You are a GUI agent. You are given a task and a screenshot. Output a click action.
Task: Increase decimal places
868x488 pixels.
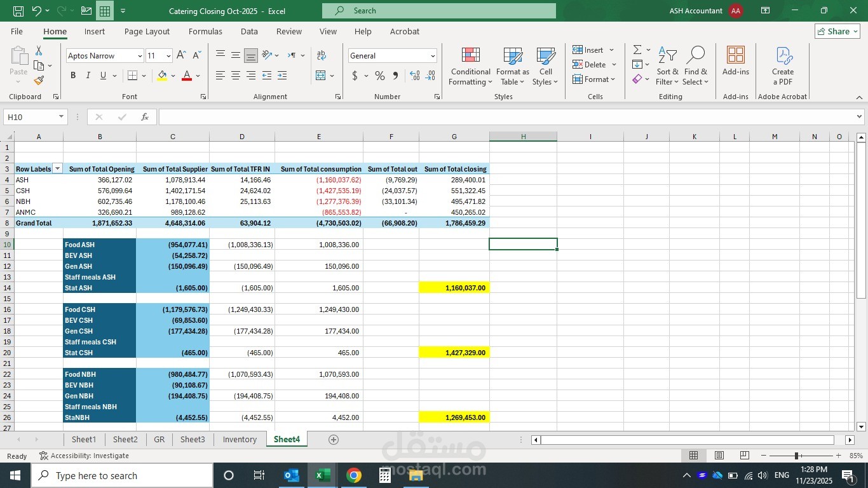click(x=415, y=76)
